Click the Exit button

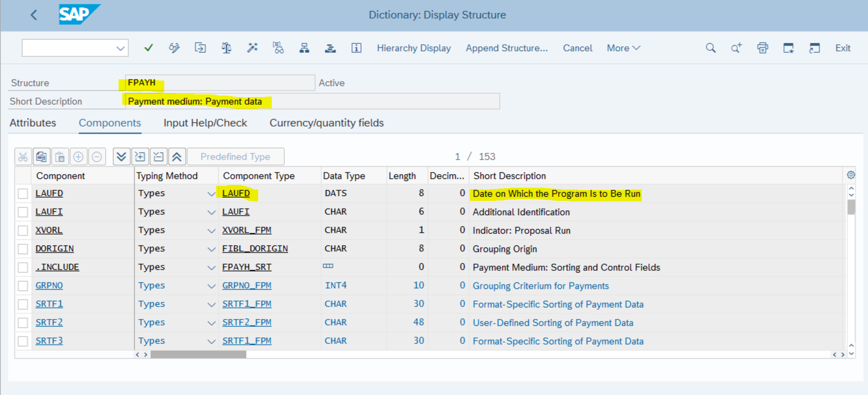(x=843, y=48)
